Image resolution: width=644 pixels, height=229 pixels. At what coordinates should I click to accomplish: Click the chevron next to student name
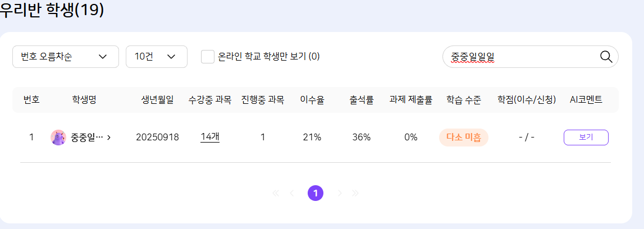108,138
